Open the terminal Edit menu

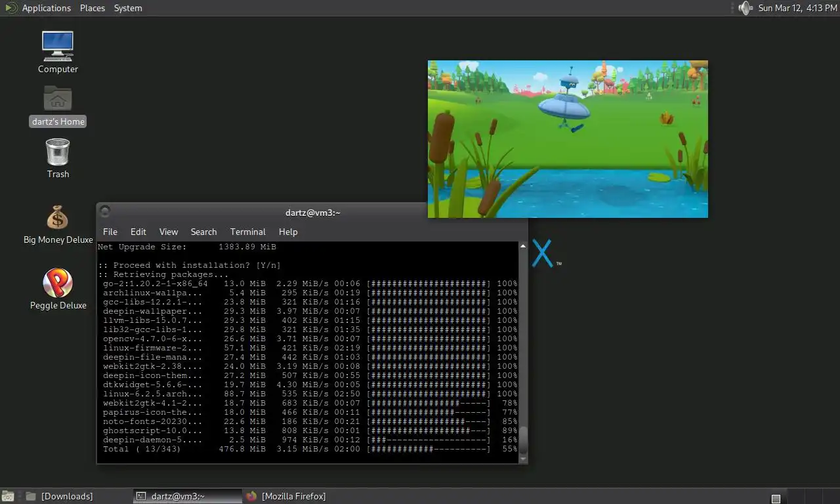click(x=138, y=232)
